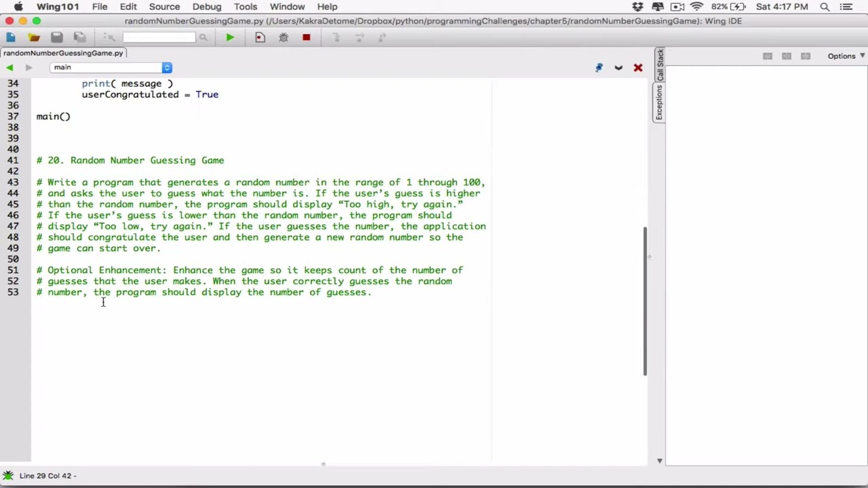Click the # game can start over. comment
The width and height of the screenshot is (868, 488).
tap(98, 248)
